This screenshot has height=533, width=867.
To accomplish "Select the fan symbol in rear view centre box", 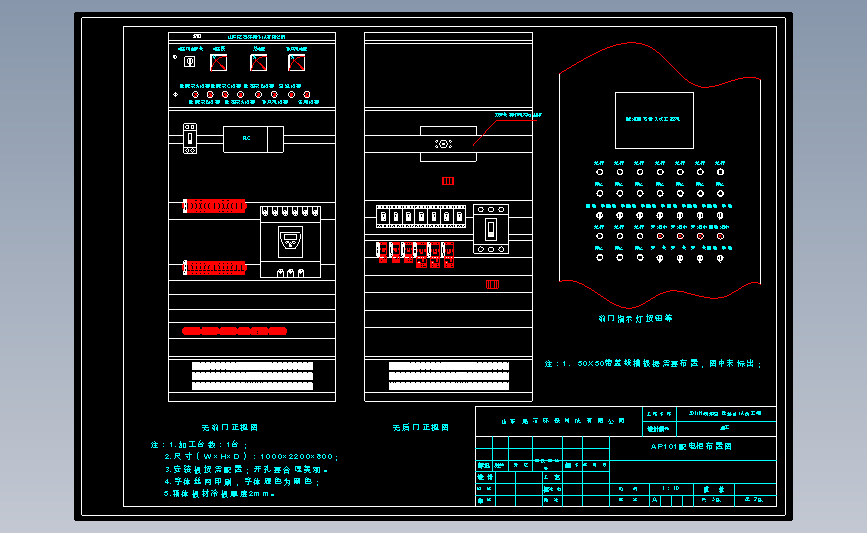I will (x=443, y=144).
